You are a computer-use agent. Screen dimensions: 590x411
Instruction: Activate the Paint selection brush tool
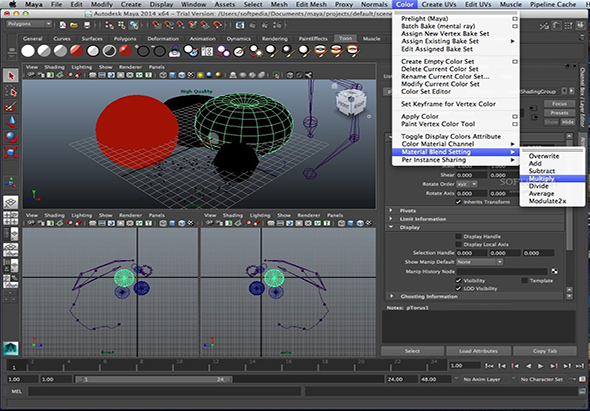(x=11, y=107)
